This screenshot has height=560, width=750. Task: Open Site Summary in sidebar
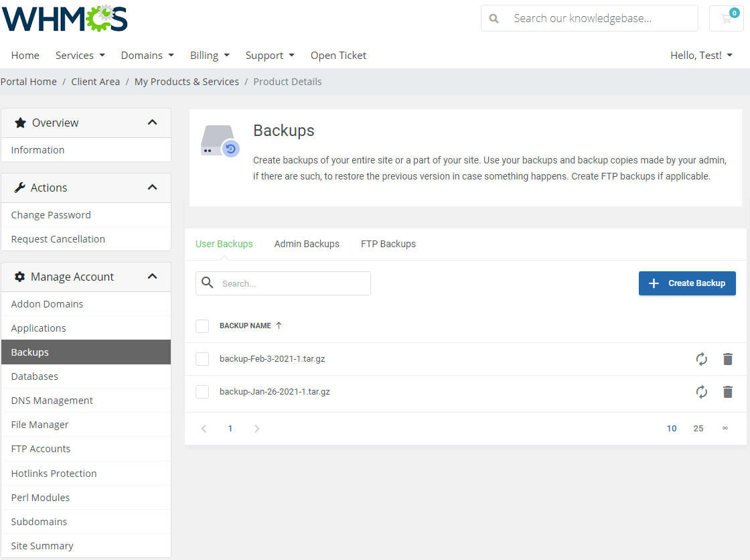pyautogui.click(x=86, y=546)
